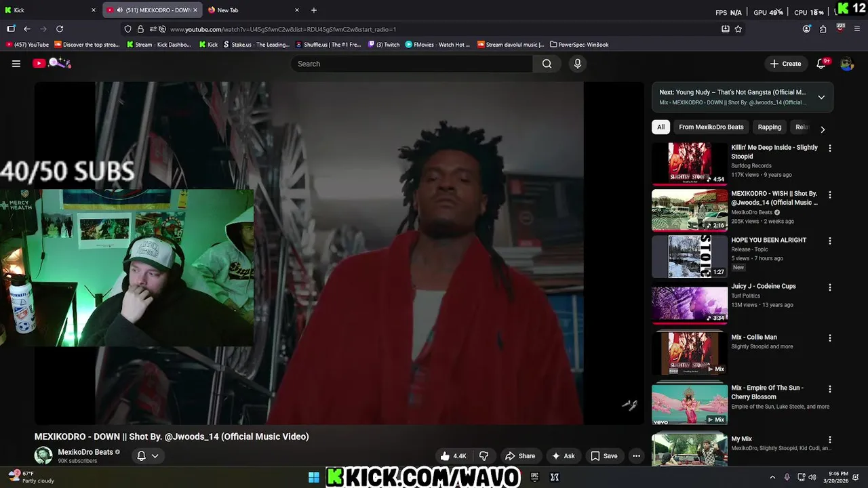This screenshot has height=488, width=868.
Task: Click the browser address bar URL
Action: tap(283, 29)
